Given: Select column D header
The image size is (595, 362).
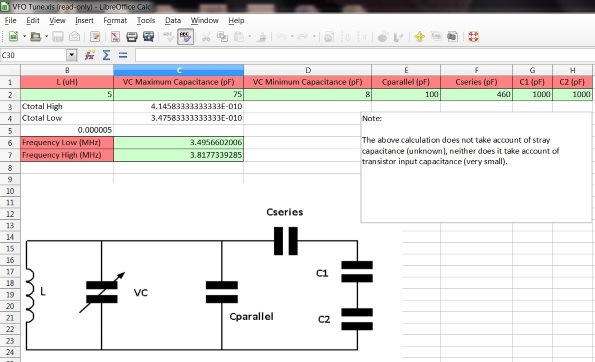Looking at the screenshot, I should click(308, 70).
